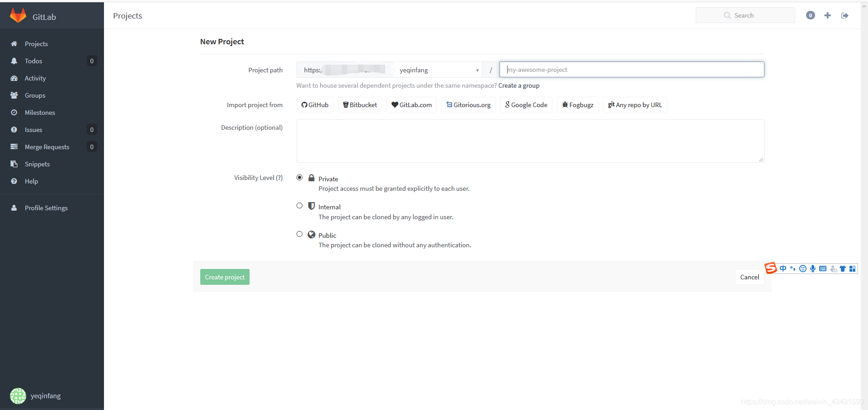Focus the my-awesome-project name field

coord(632,70)
